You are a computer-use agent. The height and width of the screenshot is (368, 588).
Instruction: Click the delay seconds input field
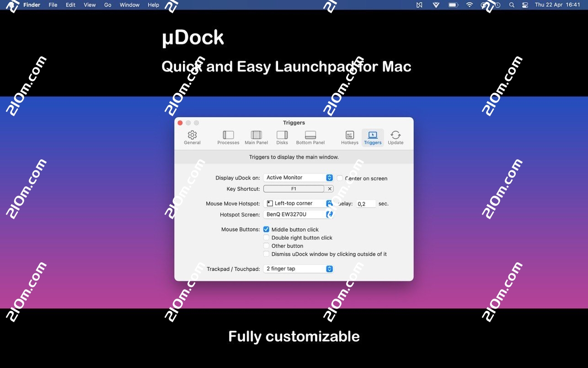[366, 204]
